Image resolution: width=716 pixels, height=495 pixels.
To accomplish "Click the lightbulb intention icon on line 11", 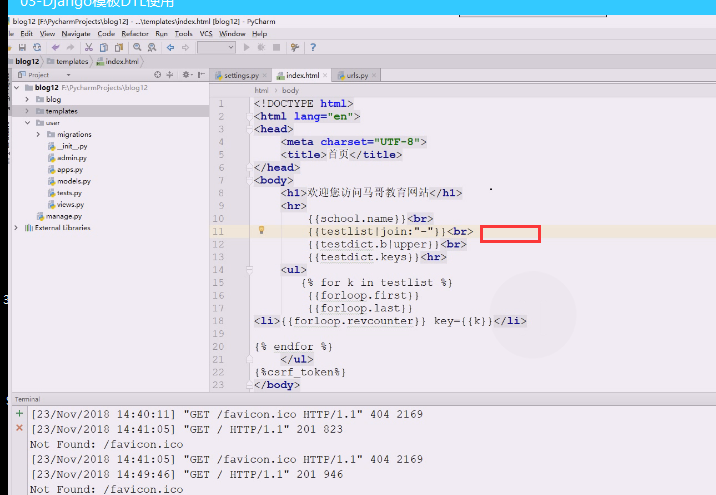I will pos(261,230).
